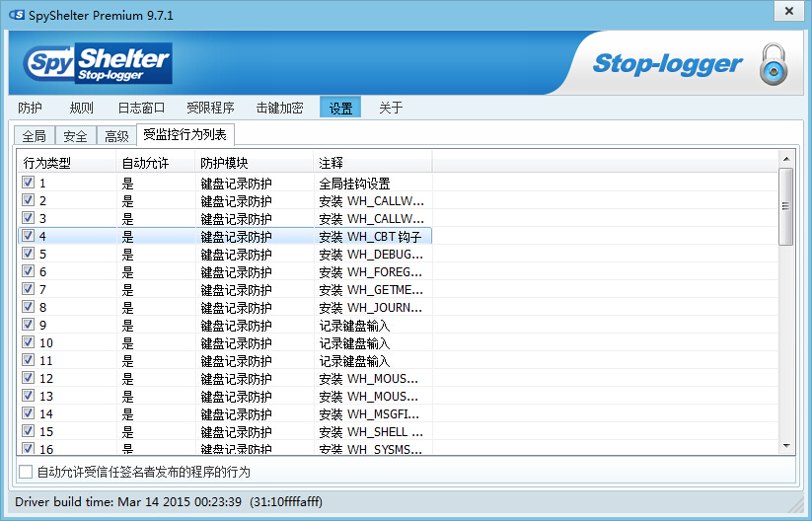
Task: Click the scrollbar up arrow
Action: [x=786, y=159]
